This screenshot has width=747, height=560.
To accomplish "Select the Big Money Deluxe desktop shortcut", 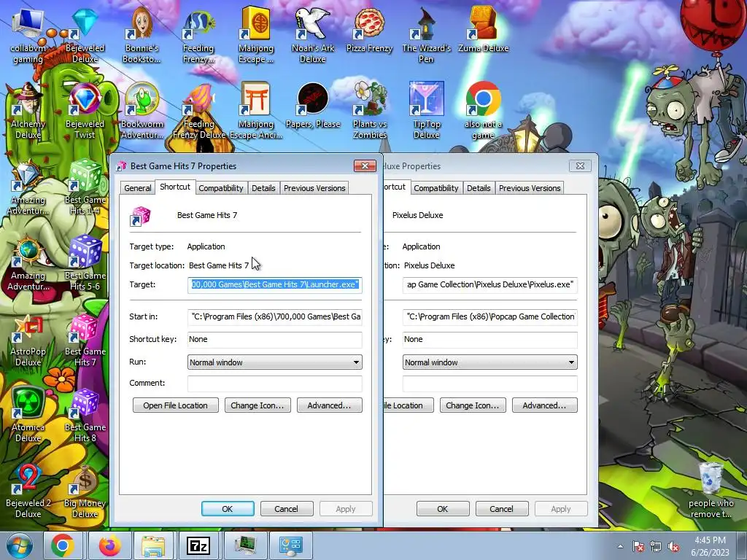I will [x=85, y=491].
